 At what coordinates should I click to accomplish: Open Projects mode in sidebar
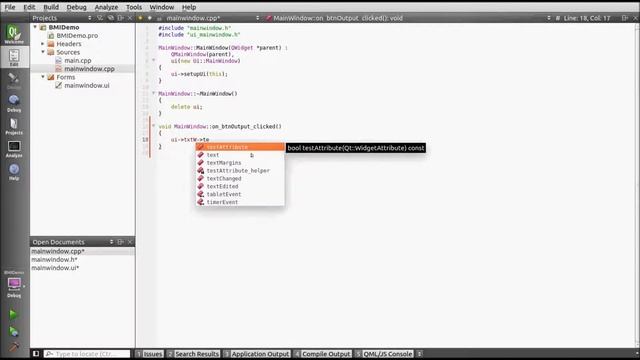pos(14,126)
